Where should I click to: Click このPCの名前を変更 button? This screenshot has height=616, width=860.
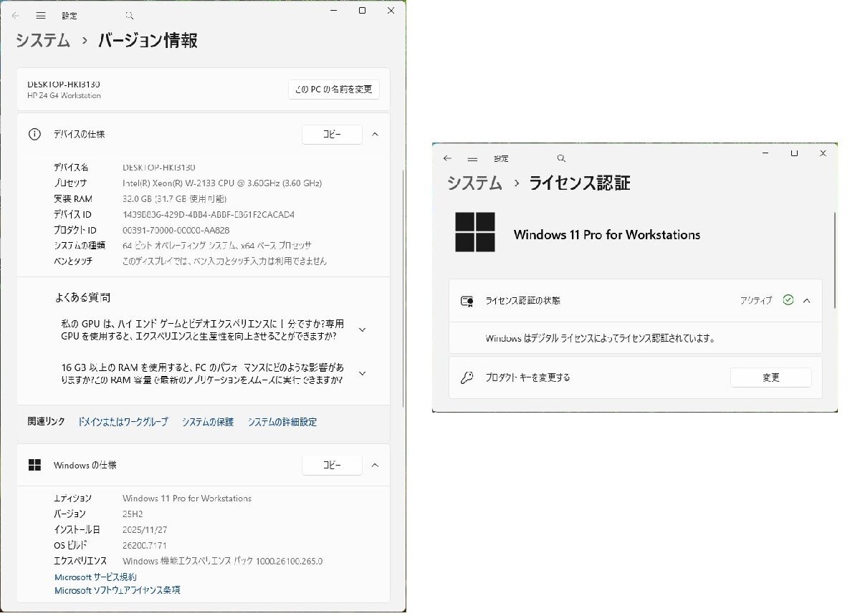pos(334,90)
